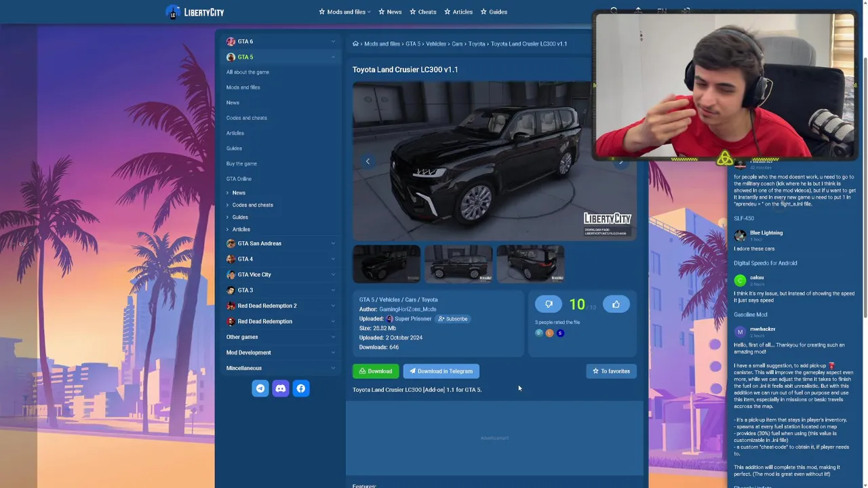Expand the GTA 4 sidebar section
Viewport: 868px width, 488px height.
point(333,259)
